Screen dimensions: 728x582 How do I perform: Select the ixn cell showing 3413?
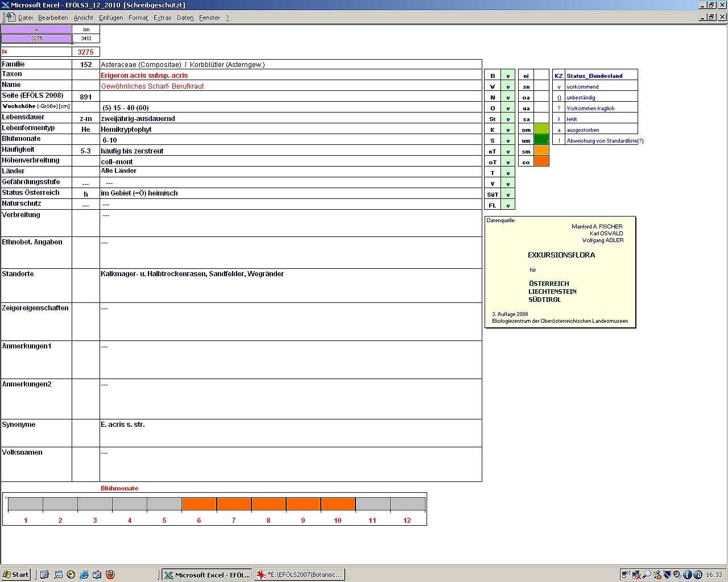pos(86,39)
